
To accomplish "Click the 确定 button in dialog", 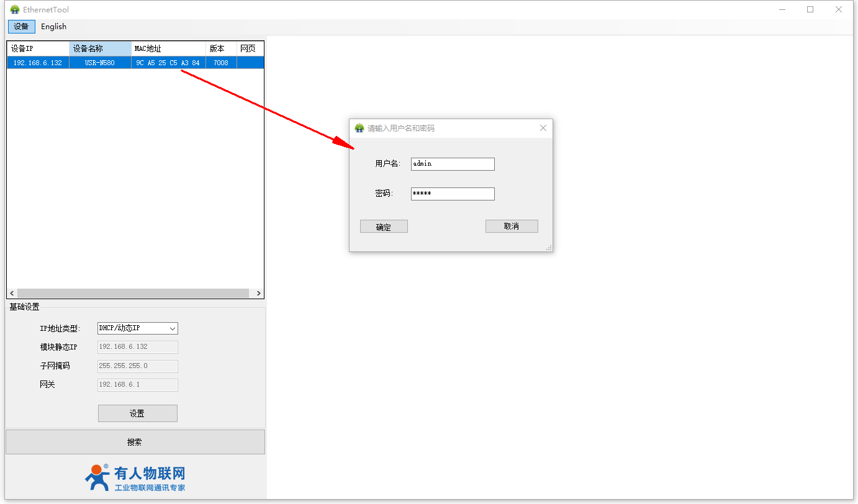I will click(384, 227).
